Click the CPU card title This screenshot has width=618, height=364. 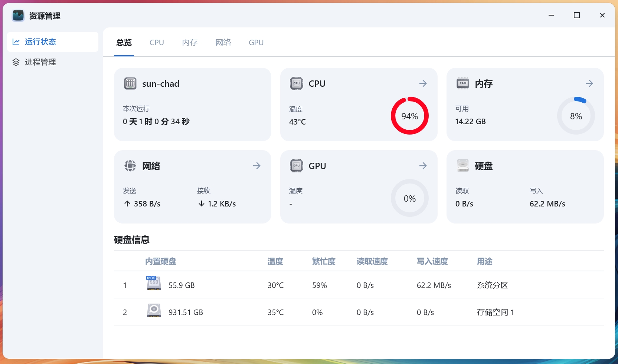[317, 83]
